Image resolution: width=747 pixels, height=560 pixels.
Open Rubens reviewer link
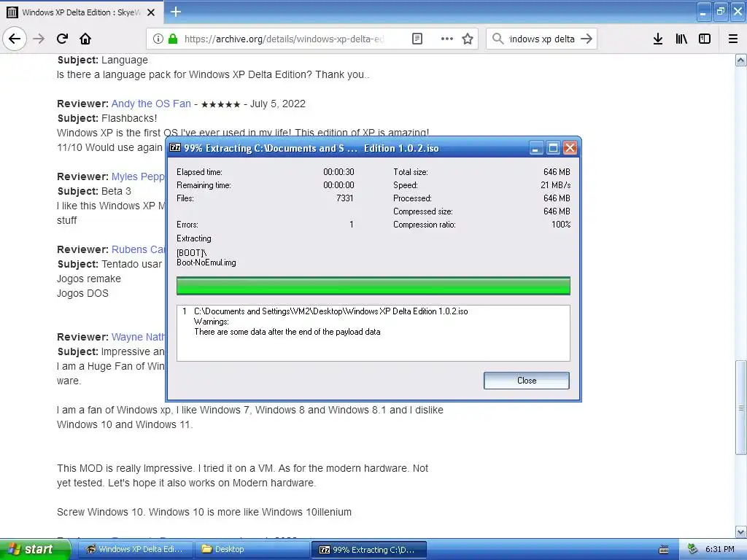(138, 249)
